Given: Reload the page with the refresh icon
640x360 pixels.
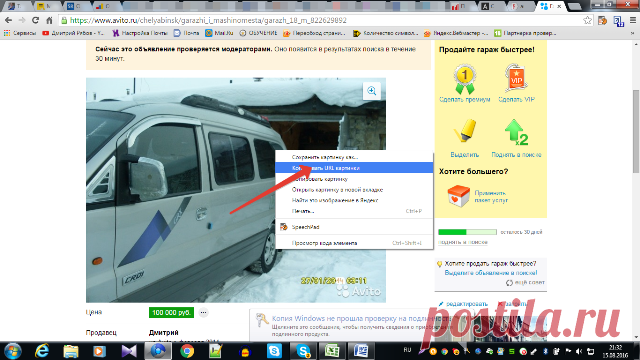Looking at the screenshot, I should (x=36, y=20).
